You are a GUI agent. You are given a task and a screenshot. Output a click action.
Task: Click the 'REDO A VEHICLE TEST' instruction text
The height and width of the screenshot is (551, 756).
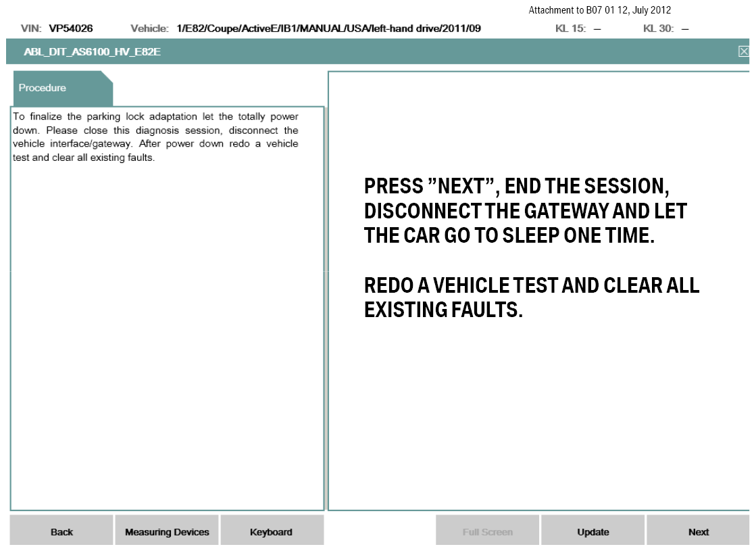[x=531, y=297]
